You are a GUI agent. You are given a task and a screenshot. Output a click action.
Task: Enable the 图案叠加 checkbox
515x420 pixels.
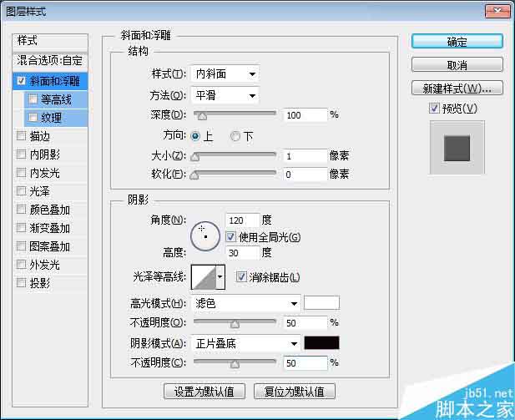point(22,246)
